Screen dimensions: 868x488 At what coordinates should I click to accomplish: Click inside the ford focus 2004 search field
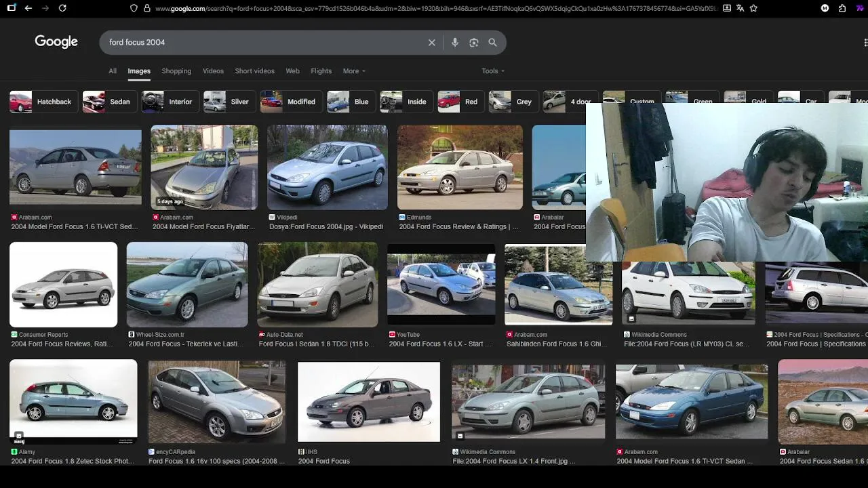tap(264, 42)
